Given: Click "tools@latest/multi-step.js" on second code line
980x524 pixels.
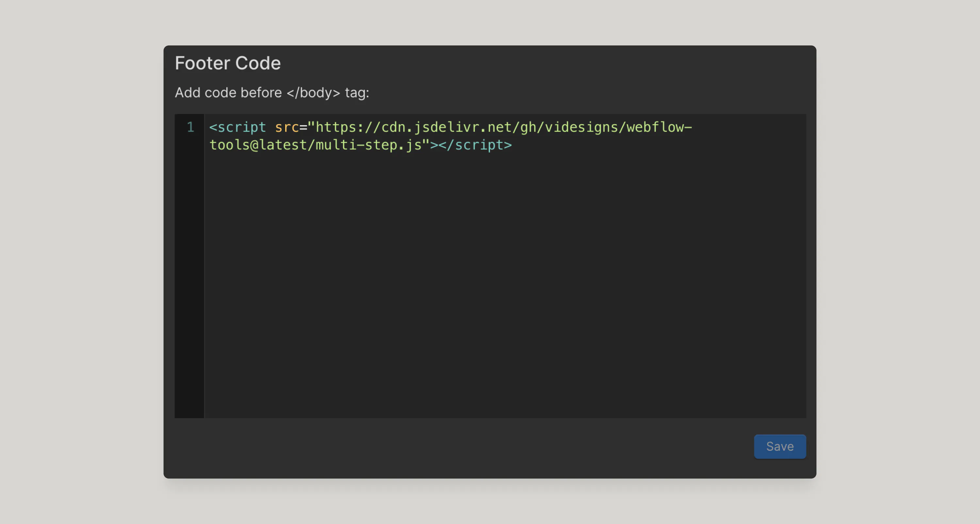Looking at the screenshot, I should [315, 145].
